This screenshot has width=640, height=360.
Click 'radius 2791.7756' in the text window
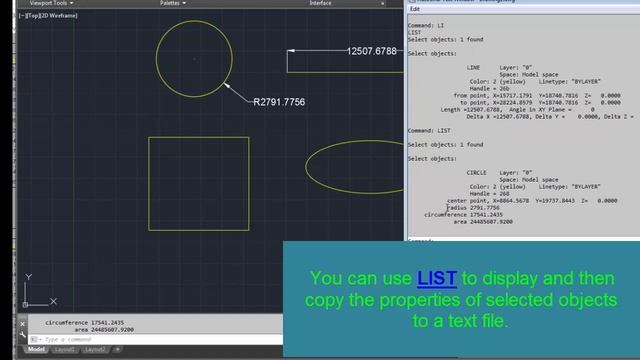point(473,208)
